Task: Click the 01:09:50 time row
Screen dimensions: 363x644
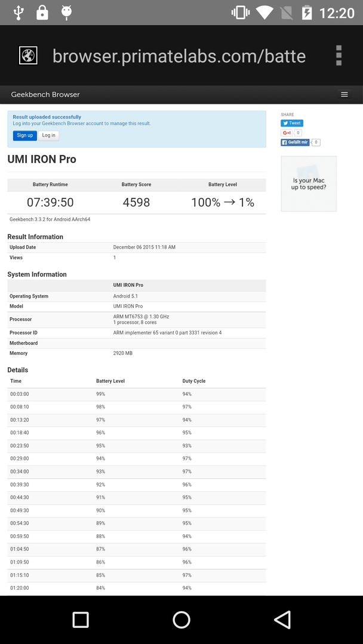Action: [x=137, y=562]
